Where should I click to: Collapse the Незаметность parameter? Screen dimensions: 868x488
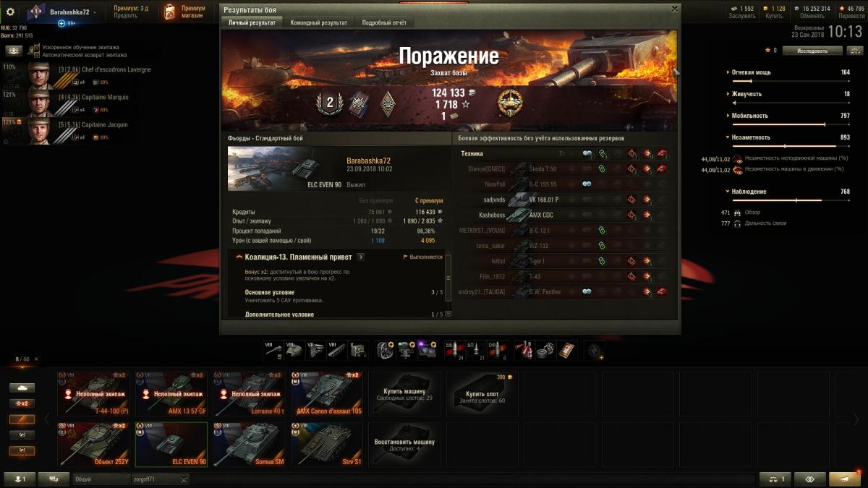748,137
